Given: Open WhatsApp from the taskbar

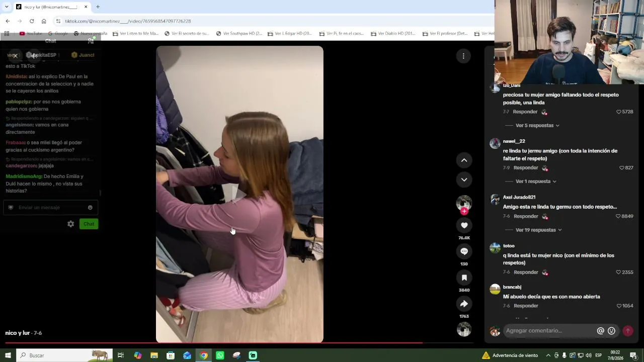Looking at the screenshot, I should click(220, 355).
